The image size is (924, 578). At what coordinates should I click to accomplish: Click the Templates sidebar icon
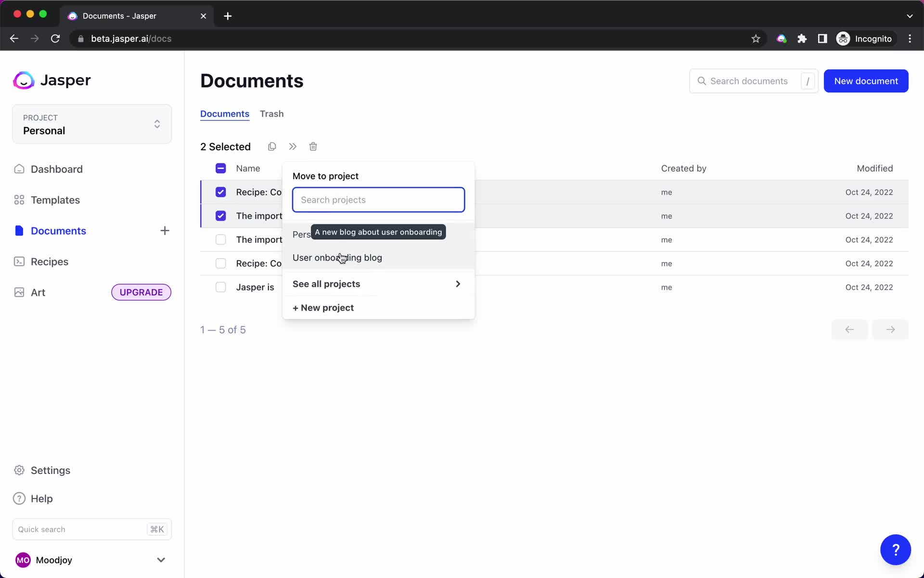pyautogui.click(x=19, y=200)
